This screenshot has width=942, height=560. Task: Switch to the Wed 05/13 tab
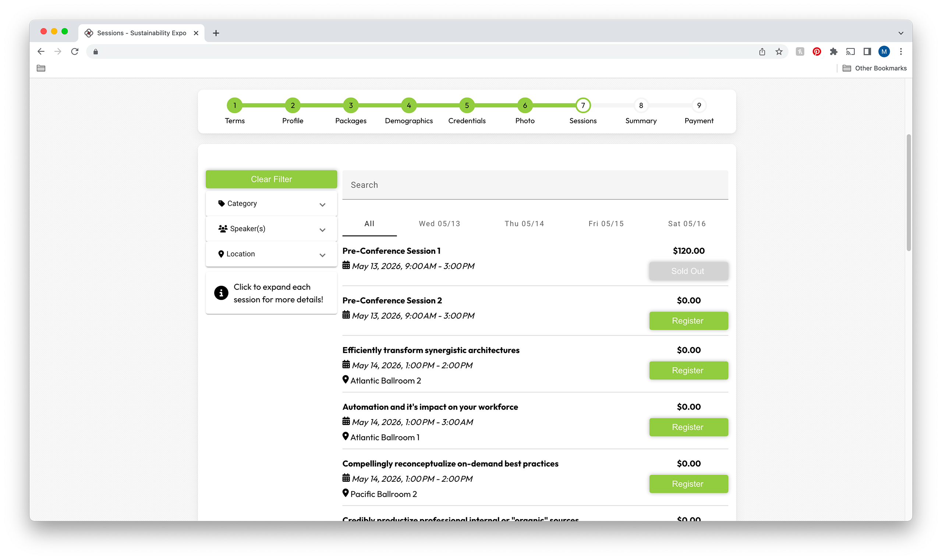(x=439, y=224)
